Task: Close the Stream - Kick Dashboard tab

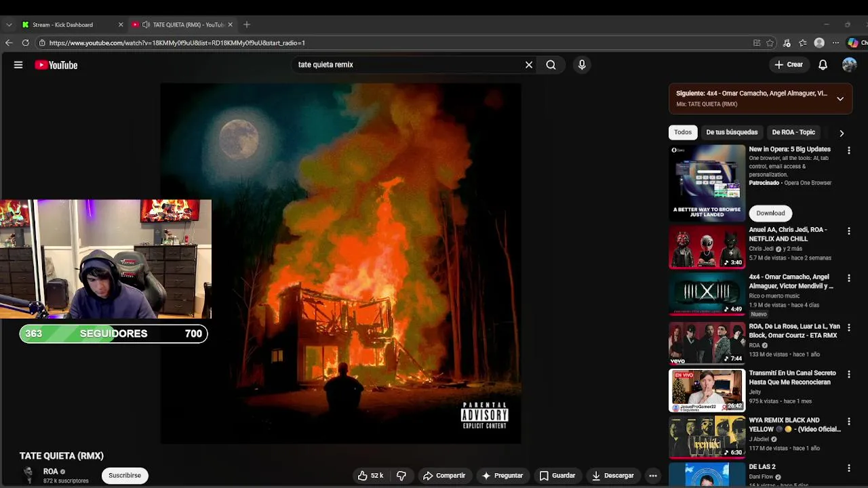Action: 121,24
